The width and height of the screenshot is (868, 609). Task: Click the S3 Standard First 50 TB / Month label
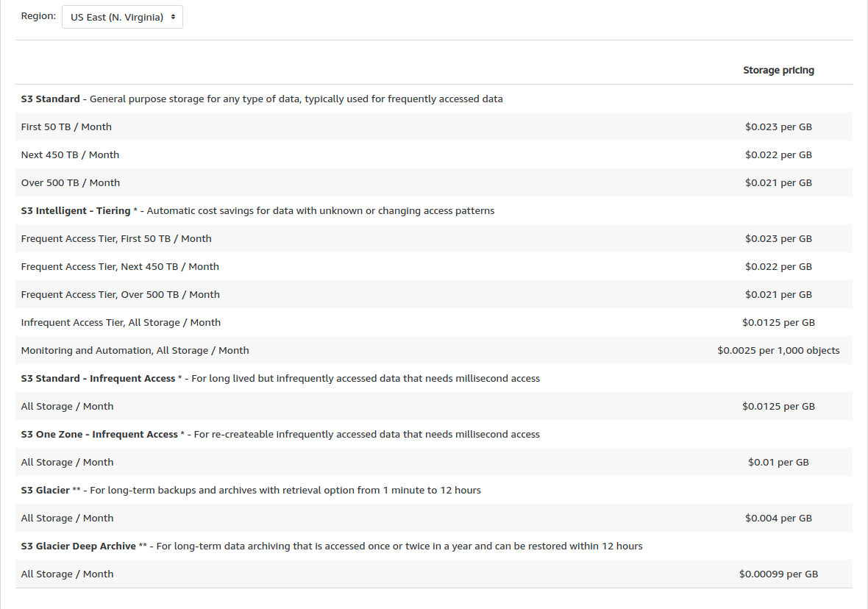(x=66, y=127)
